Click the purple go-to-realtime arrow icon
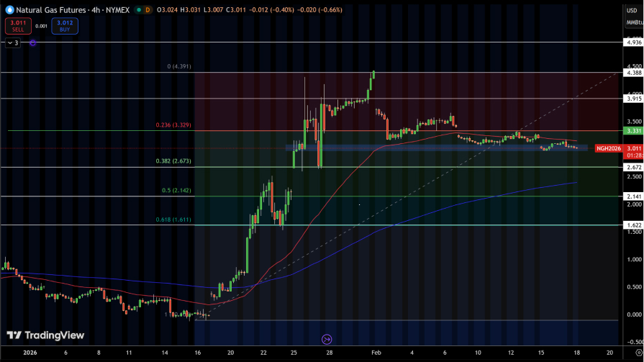This screenshot has height=362, width=644. [327, 338]
